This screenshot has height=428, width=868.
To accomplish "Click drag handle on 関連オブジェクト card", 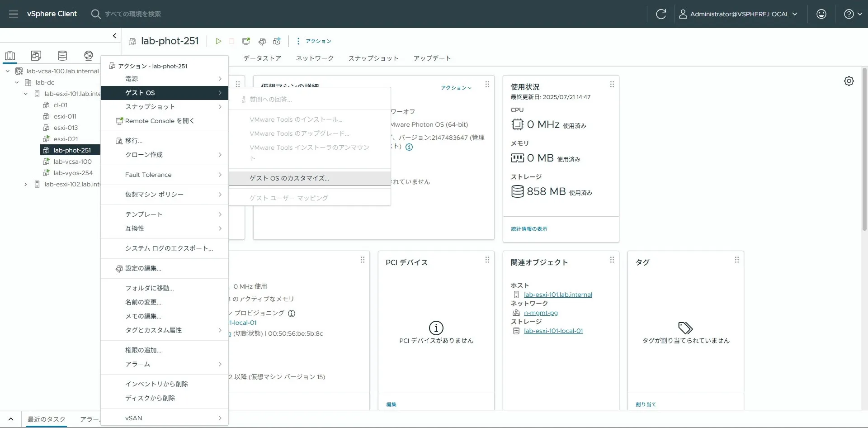I will point(612,260).
